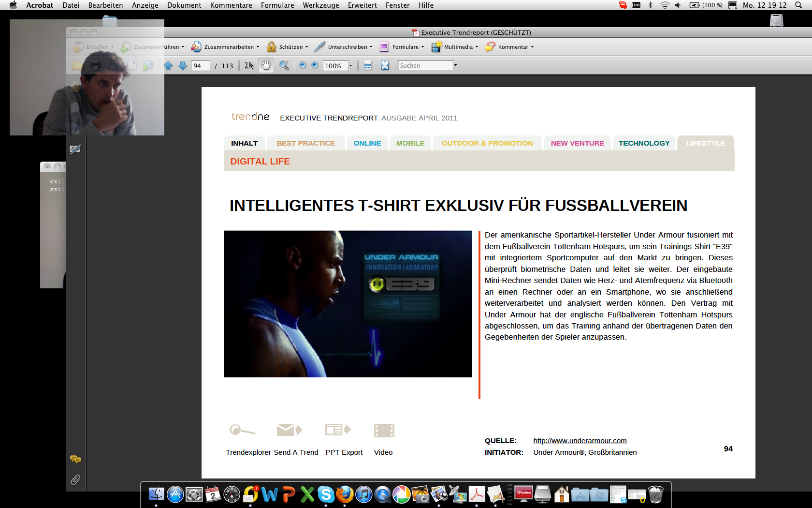Open the Dokument menu
The width and height of the screenshot is (812, 508).
tap(184, 5)
